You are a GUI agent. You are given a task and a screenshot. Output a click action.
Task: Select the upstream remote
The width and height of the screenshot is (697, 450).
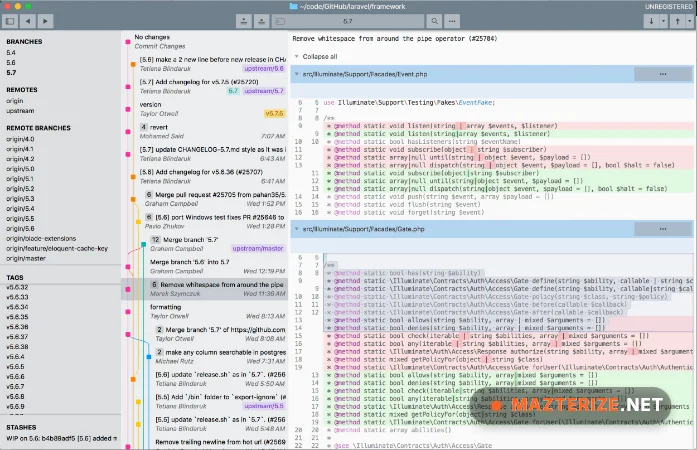(20, 111)
